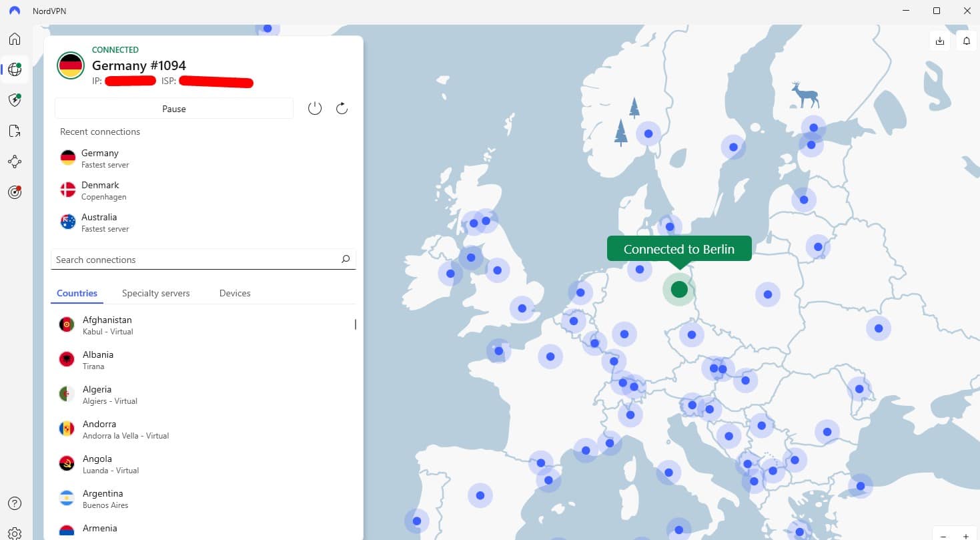Open the notifications bell
The height and width of the screenshot is (540, 980).
(967, 41)
